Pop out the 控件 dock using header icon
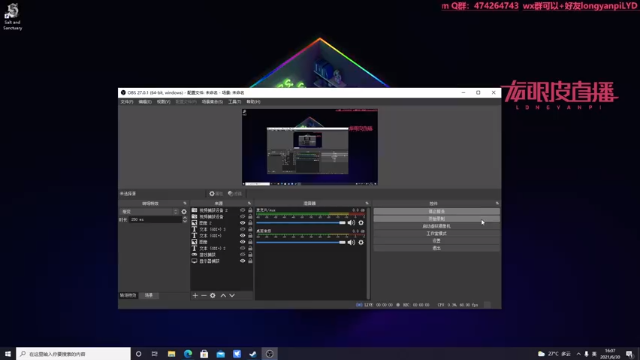Image resolution: width=640 pixels, height=360 pixels. [497, 203]
